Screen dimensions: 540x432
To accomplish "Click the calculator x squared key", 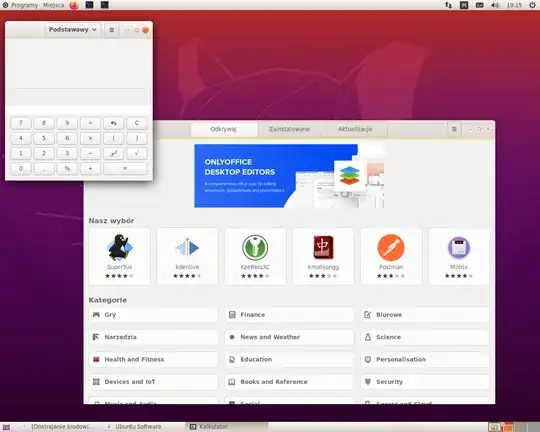I will pos(113,153).
